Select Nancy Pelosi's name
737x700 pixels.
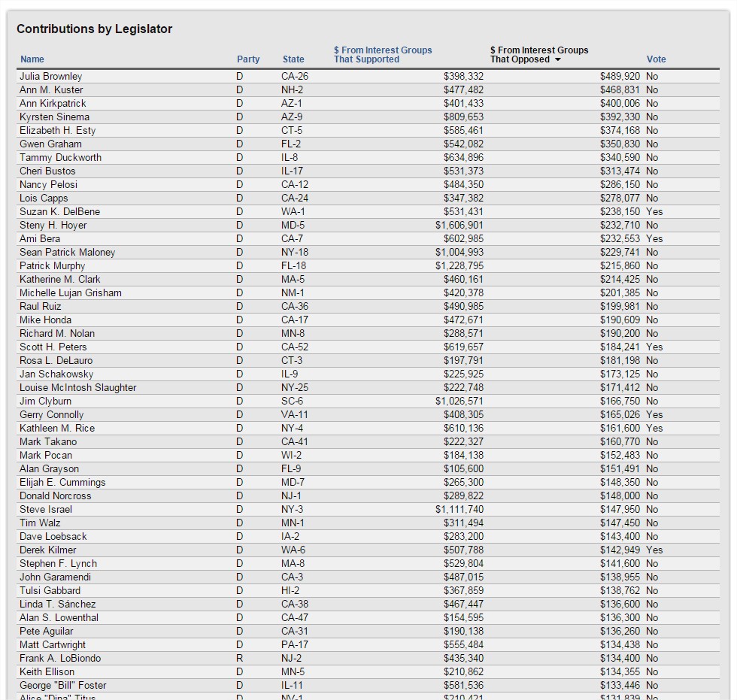click(x=48, y=185)
